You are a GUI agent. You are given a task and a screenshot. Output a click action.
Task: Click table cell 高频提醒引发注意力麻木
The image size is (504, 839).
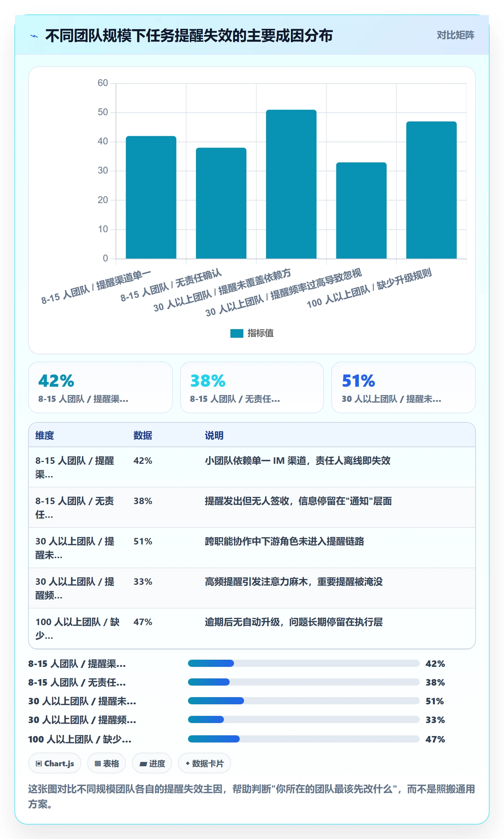[x=294, y=582]
